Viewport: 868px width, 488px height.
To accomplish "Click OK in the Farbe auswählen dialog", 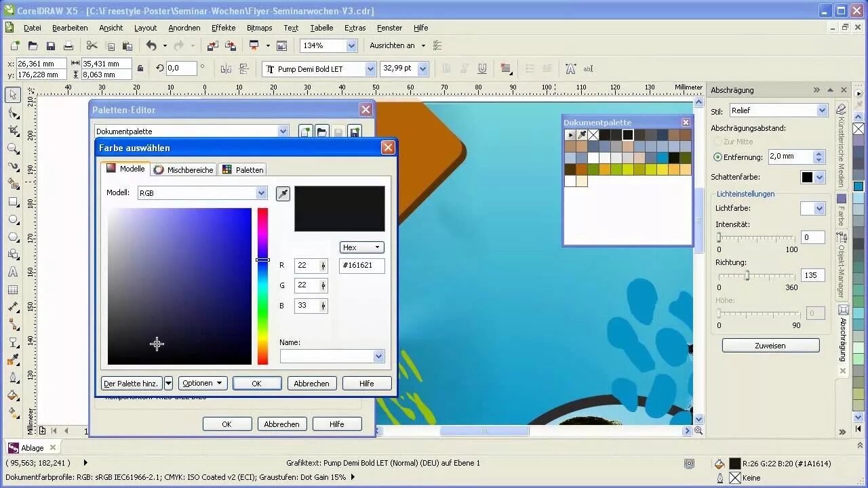I will pyautogui.click(x=256, y=384).
